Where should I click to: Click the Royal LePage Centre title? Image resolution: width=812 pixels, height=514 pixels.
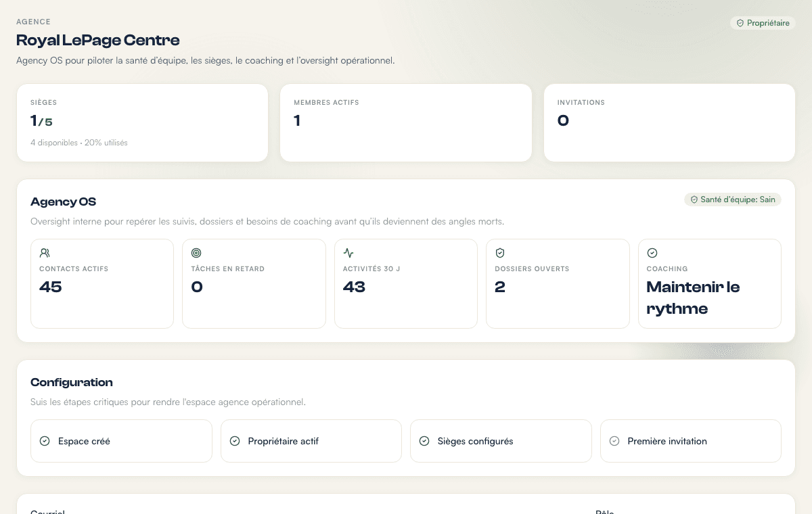98,40
